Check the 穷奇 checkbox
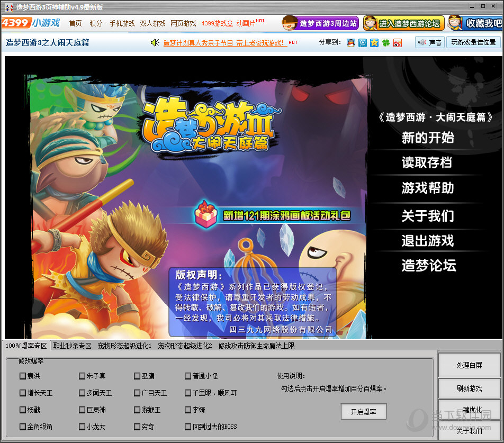Image resolution: width=504 pixels, height=443 pixels. pyautogui.click(x=137, y=427)
